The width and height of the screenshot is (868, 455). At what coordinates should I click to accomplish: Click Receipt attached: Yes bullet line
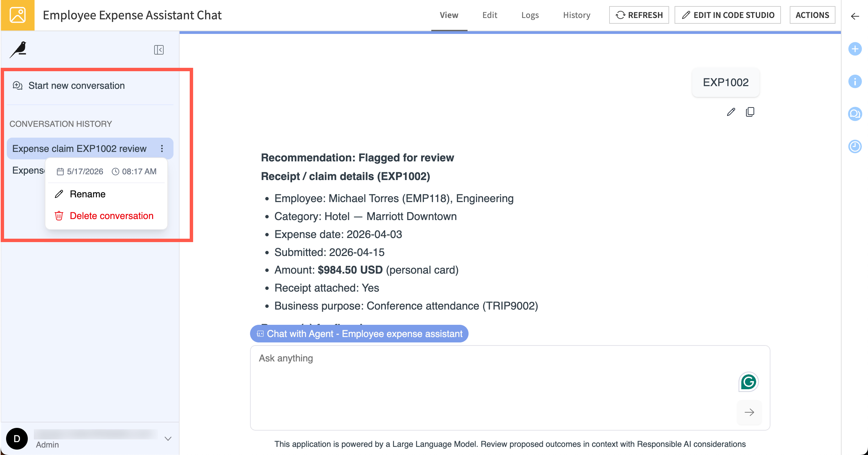327,288
